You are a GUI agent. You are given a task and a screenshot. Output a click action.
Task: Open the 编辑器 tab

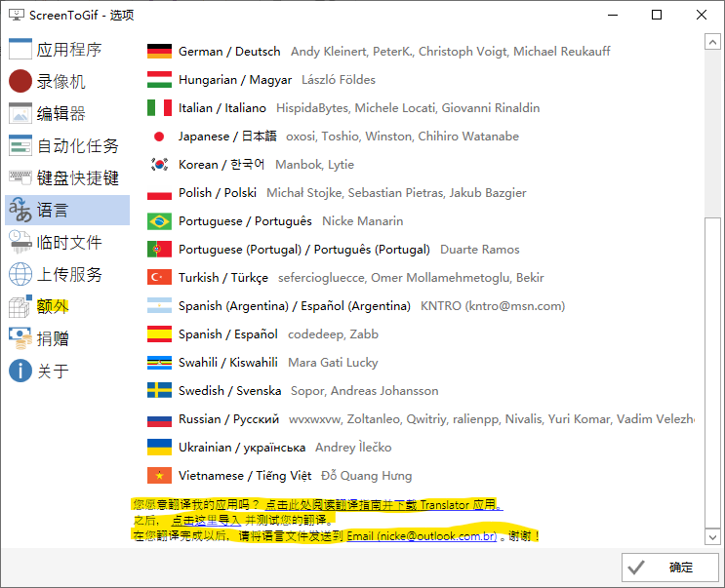67,113
